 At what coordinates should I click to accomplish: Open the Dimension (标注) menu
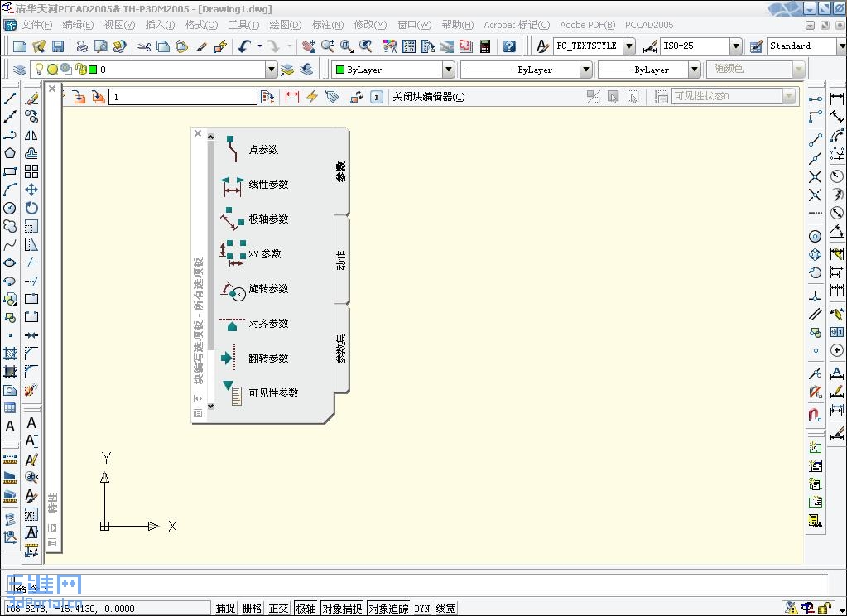pos(327,25)
